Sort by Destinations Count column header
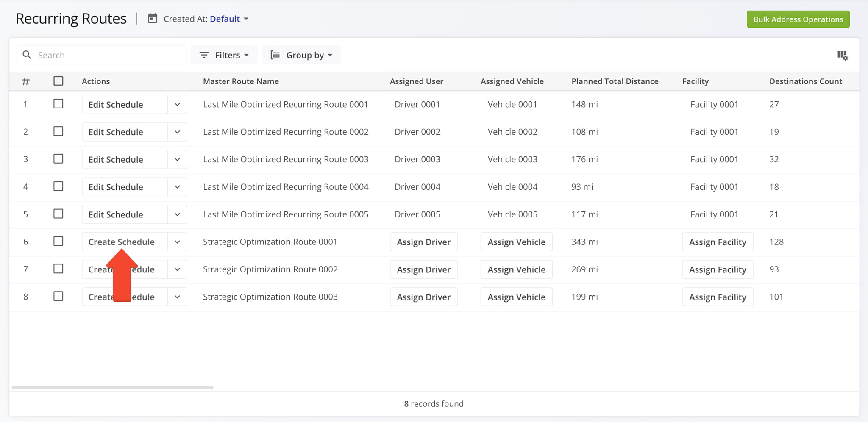This screenshot has width=868, height=422. (806, 81)
